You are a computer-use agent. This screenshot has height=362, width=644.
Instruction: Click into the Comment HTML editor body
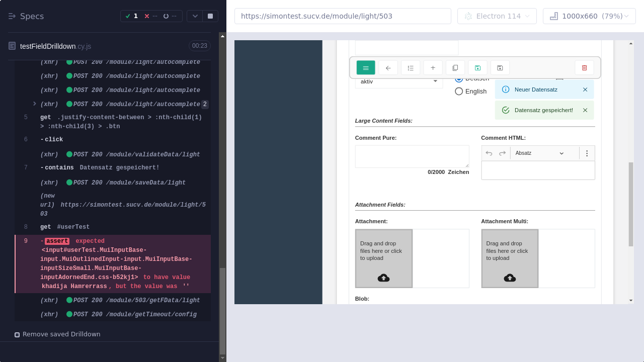coord(538,170)
